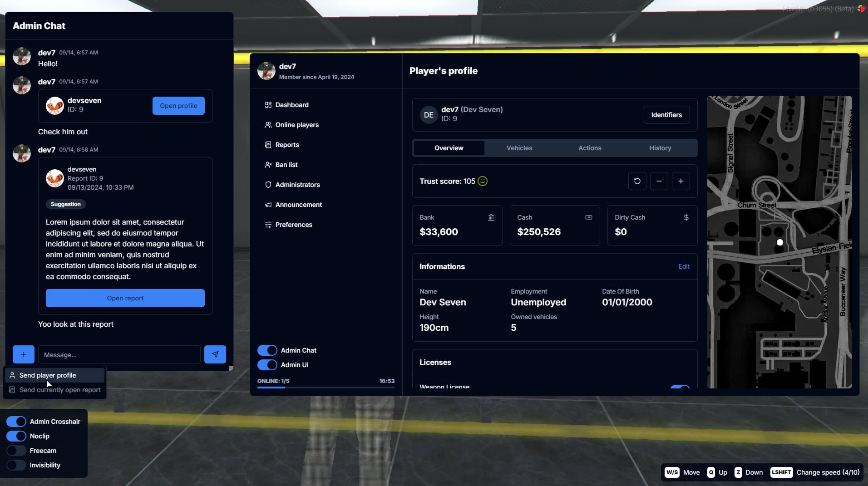The height and width of the screenshot is (486, 868).
Task: Turn off the Admin UI toggle
Action: coord(267,365)
